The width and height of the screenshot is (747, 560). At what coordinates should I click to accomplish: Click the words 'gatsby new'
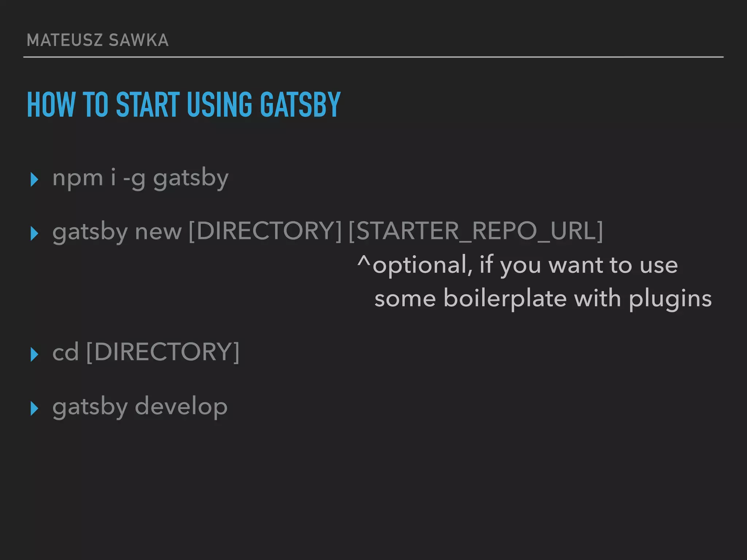pos(117,232)
